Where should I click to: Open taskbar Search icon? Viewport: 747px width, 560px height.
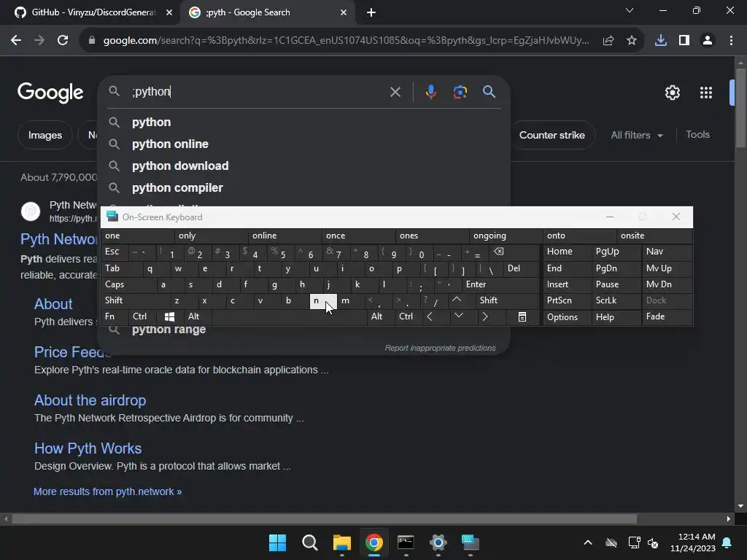[309, 542]
